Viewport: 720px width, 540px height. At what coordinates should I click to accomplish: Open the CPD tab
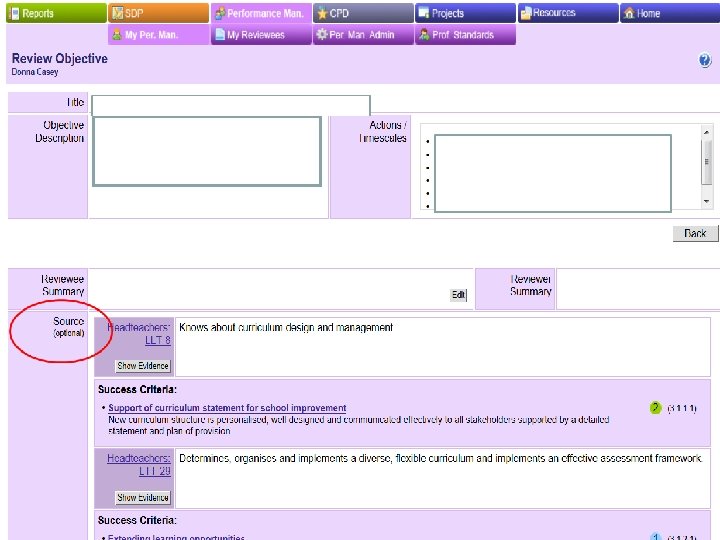pyautogui.click(x=363, y=13)
